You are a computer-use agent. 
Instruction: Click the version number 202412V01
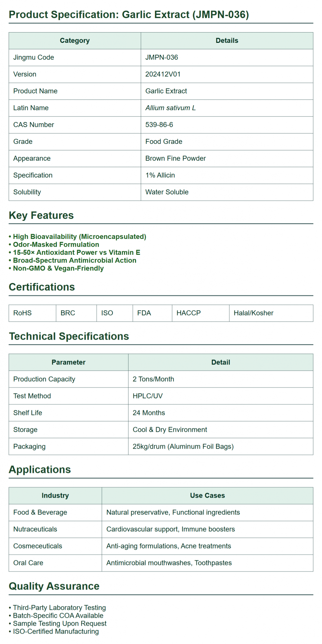click(x=163, y=74)
